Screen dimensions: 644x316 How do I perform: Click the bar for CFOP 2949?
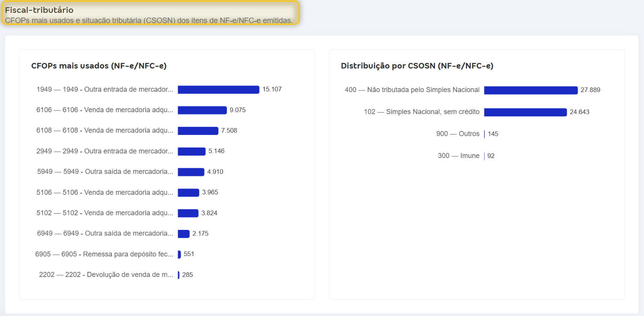(191, 151)
